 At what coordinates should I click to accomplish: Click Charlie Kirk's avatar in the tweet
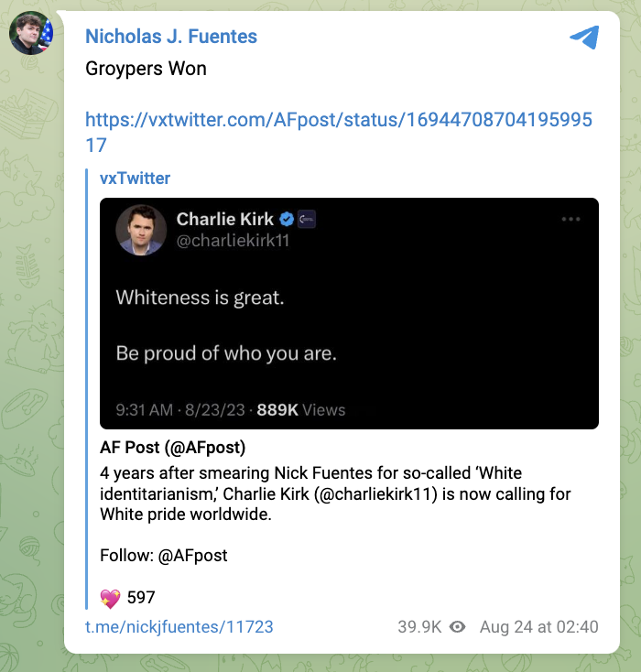point(140,230)
